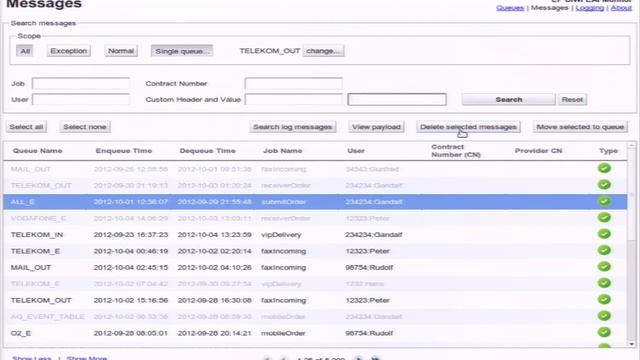Click the type icon of TELEKOM_E vipDelivery row
Viewport: 640px width, 360px height.
point(604,283)
